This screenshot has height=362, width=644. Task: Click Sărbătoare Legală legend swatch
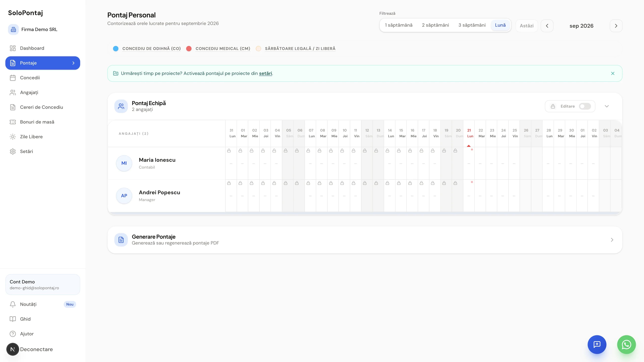(258, 48)
